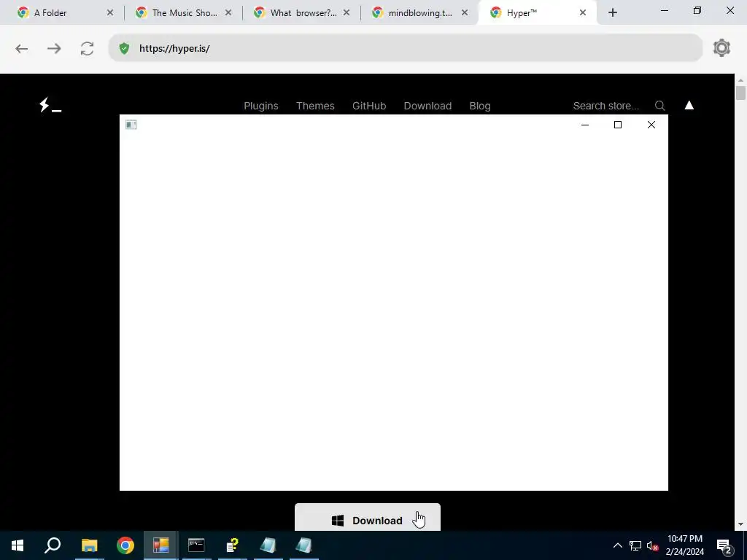747x560 pixels.
Task: Click the taskbar icon with question mark
Action: 232,545
